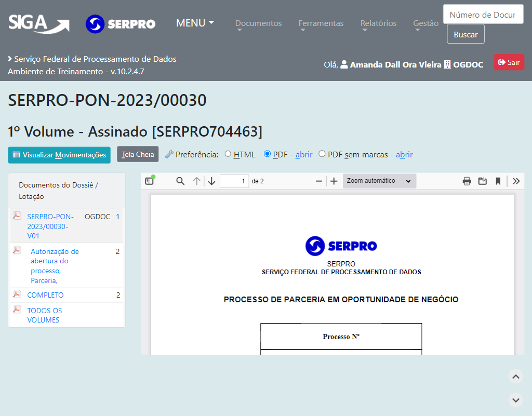Image resolution: width=532 pixels, height=416 pixels.
Task: Click PDF icon beside TODOS OS VOLUMES
Action: coord(17,309)
